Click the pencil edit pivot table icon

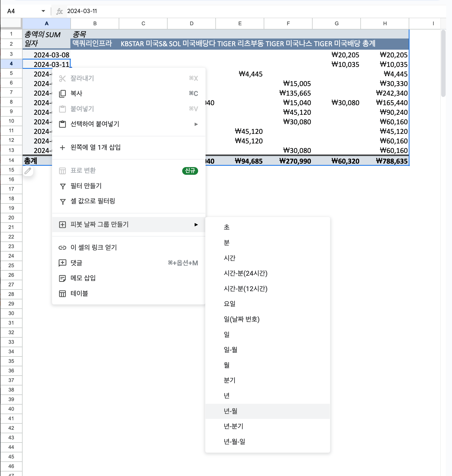click(28, 171)
